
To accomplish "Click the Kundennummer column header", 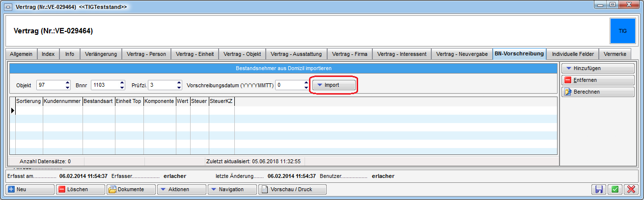I will pos(63,101).
